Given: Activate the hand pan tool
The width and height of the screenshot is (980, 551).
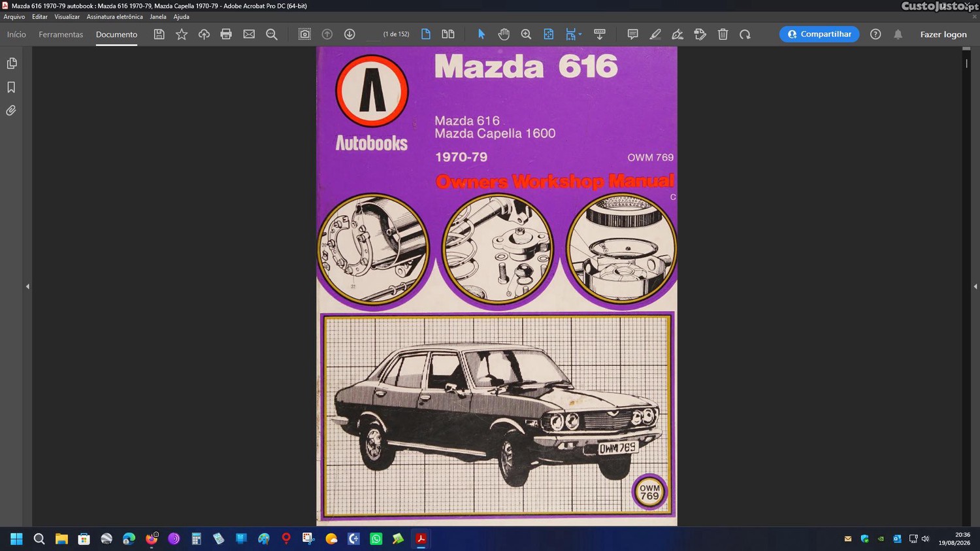Looking at the screenshot, I should tap(504, 34).
